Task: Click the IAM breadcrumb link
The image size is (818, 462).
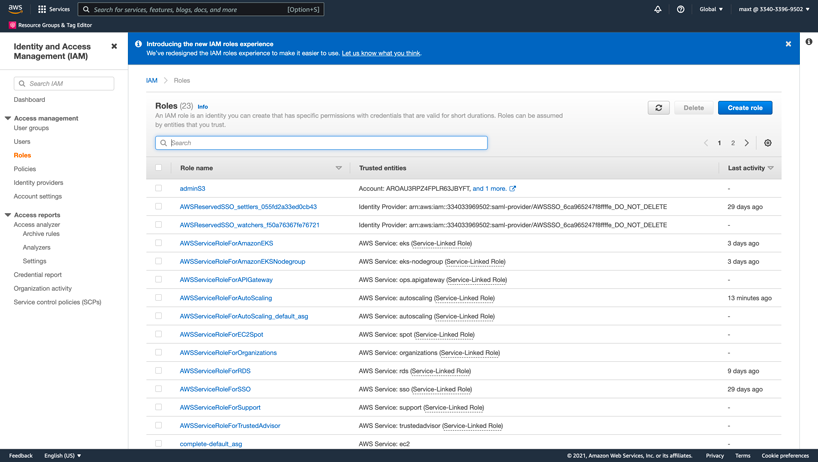Action: (x=151, y=80)
